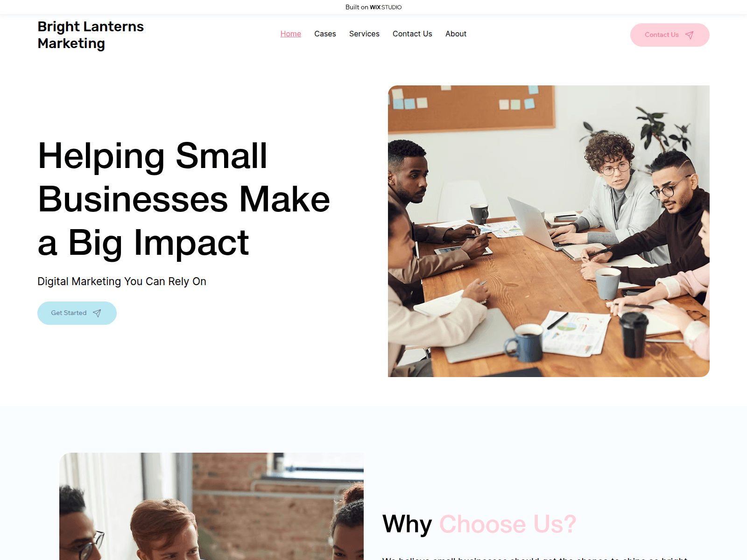The width and height of the screenshot is (747, 560).
Task: Click the Marketing word in the site title
Action: pyautogui.click(x=71, y=43)
